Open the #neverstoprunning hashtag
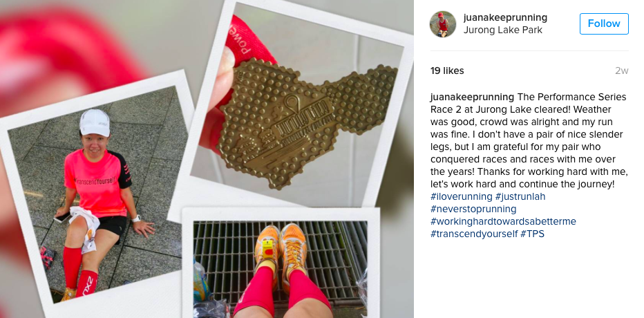 (x=473, y=209)
